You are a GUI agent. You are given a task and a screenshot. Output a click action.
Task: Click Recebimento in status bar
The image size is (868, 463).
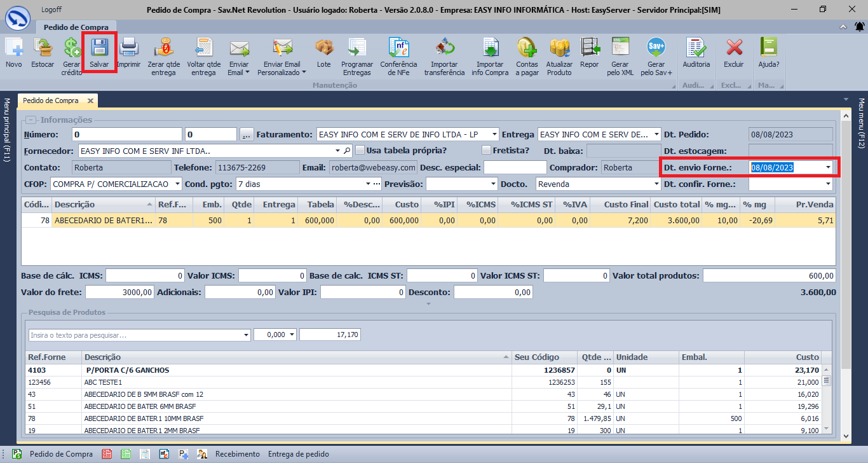(238, 454)
